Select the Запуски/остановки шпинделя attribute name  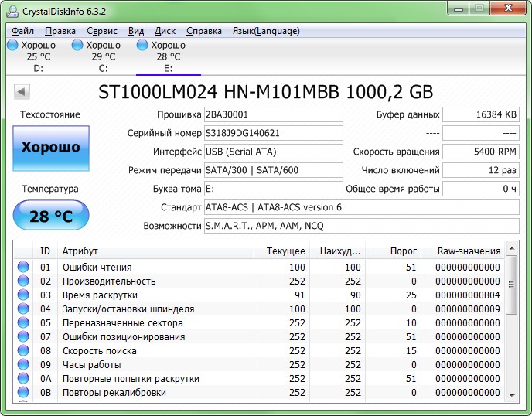pyautogui.click(x=128, y=309)
